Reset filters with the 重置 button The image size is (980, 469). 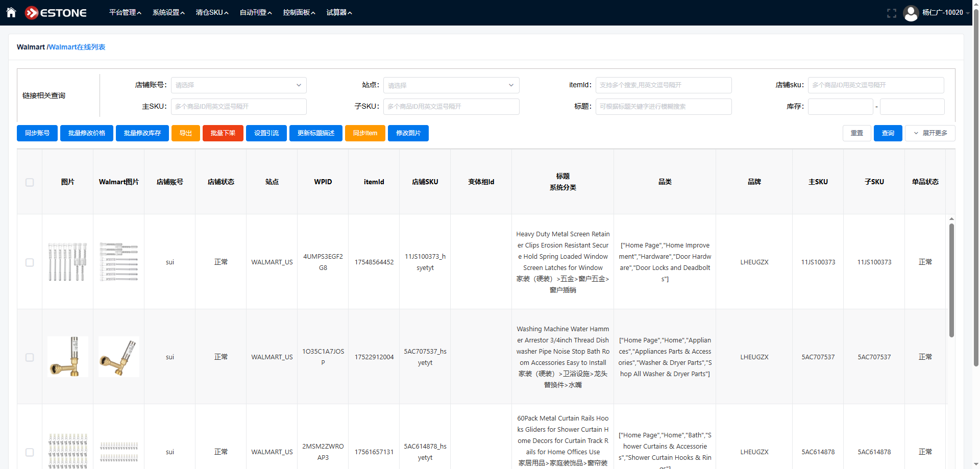click(857, 133)
